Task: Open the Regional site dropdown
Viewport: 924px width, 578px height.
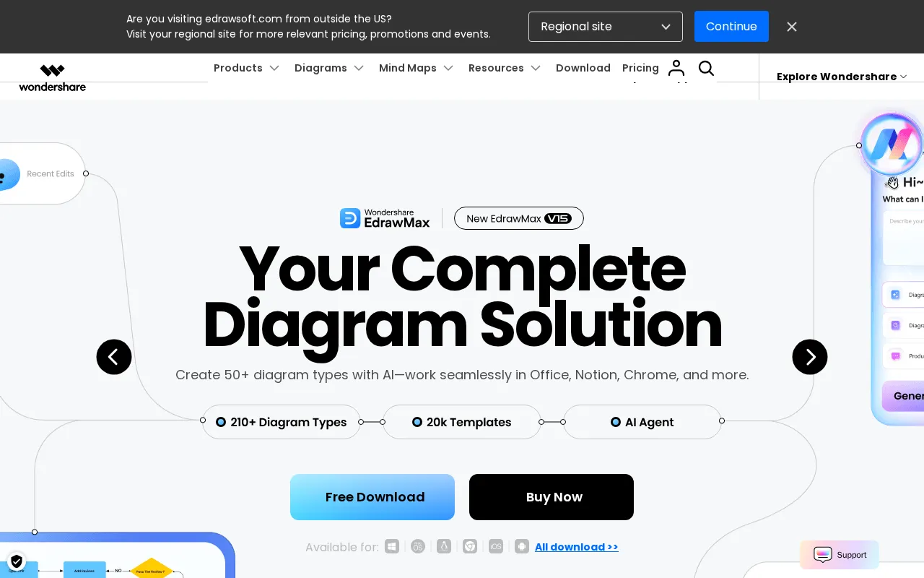Action: point(606,27)
